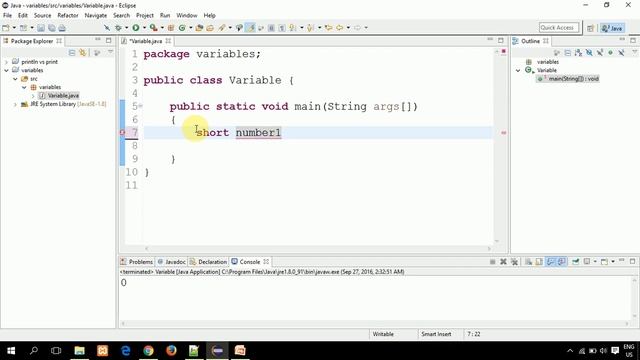
Task: Click the New Java Class icon
Action: click(182, 28)
